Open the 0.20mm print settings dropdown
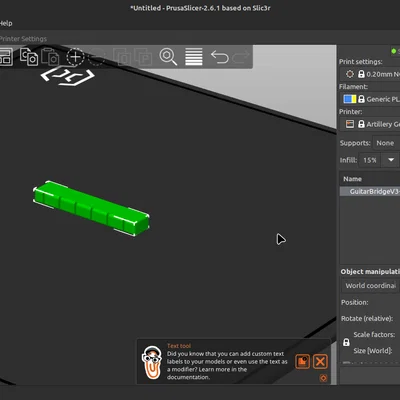The image size is (400, 400). point(370,74)
